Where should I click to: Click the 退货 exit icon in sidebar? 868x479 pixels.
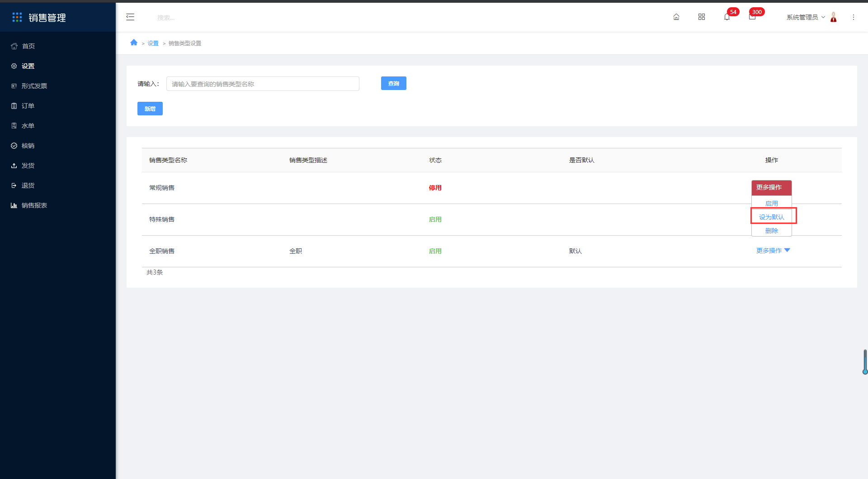point(14,185)
